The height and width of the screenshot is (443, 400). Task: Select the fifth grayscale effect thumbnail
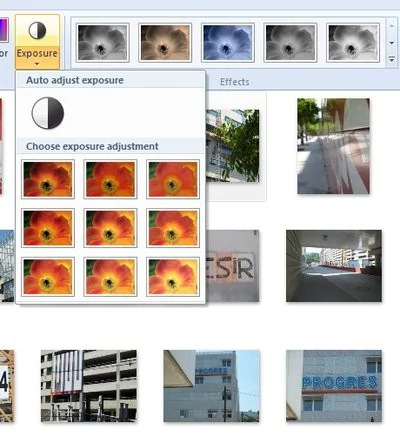353,43
